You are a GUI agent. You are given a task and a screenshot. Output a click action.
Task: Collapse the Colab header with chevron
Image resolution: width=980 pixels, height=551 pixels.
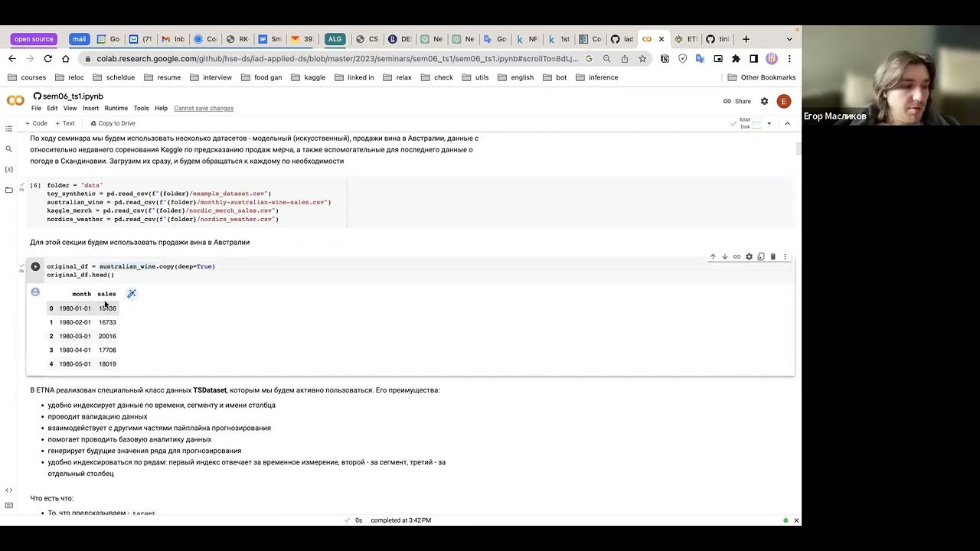pyautogui.click(x=787, y=123)
